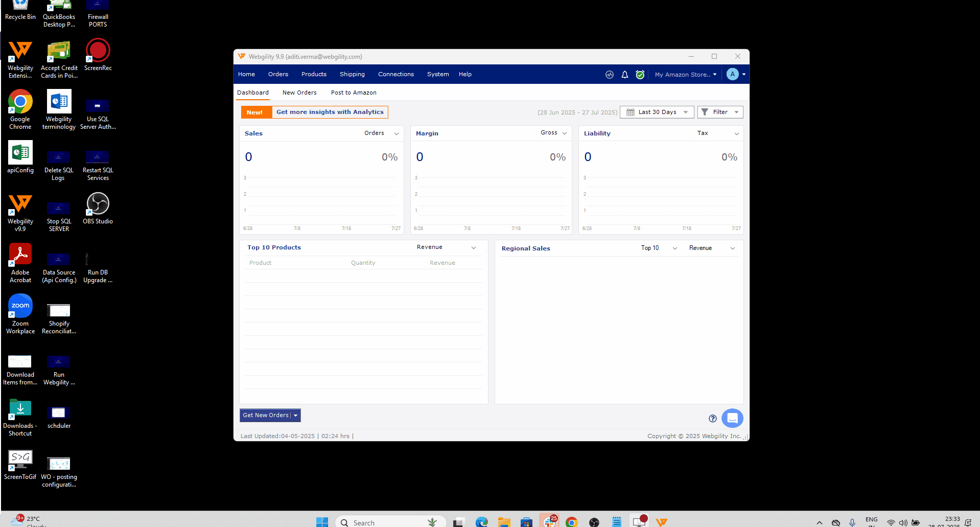Select the Webgility terminology Word document
Screen dimensions: 980x527
tap(59, 110)
